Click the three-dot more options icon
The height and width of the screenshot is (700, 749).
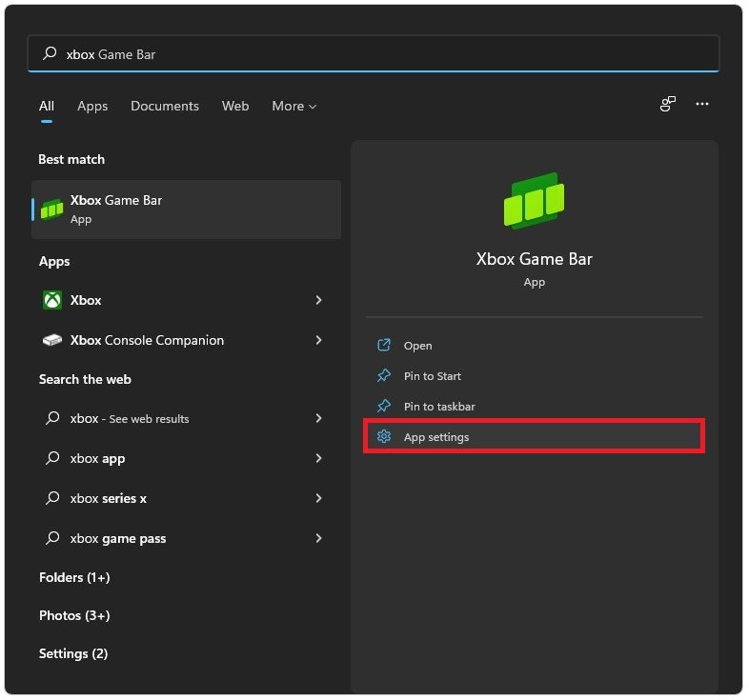tap(702, 105)
